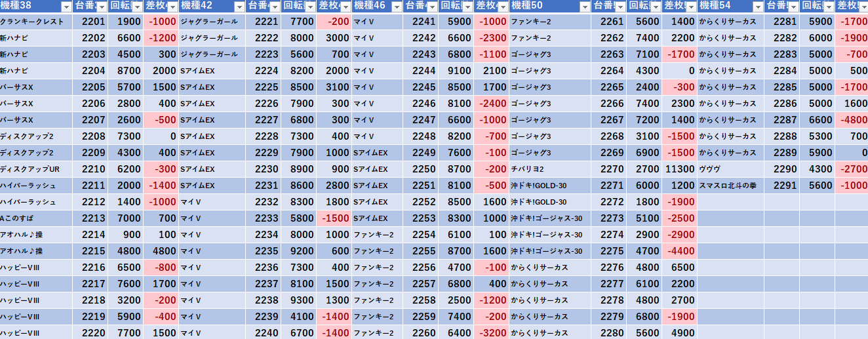The height and width of the screenshot is (339, 868).
Task: Select unit number cell 2284
Action: 781,71
